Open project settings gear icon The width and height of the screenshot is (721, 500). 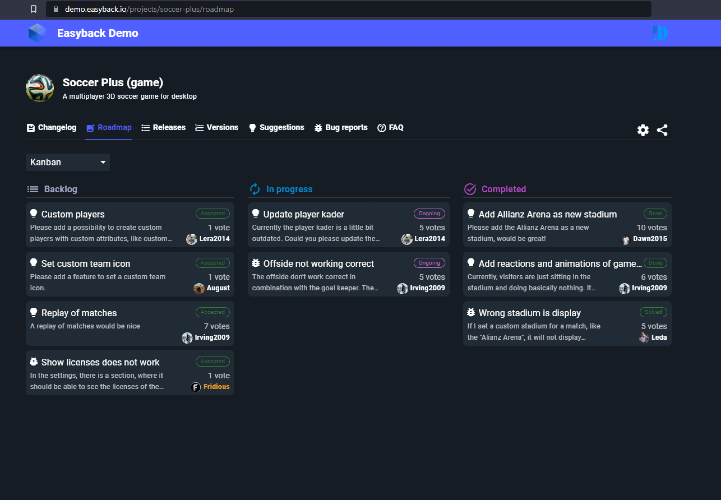[643, 130]
